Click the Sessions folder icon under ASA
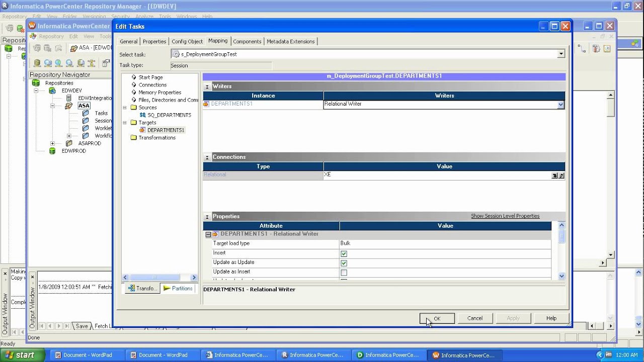Image resolution: width=644 pixels, height=362 pixels. pos(85,121)
